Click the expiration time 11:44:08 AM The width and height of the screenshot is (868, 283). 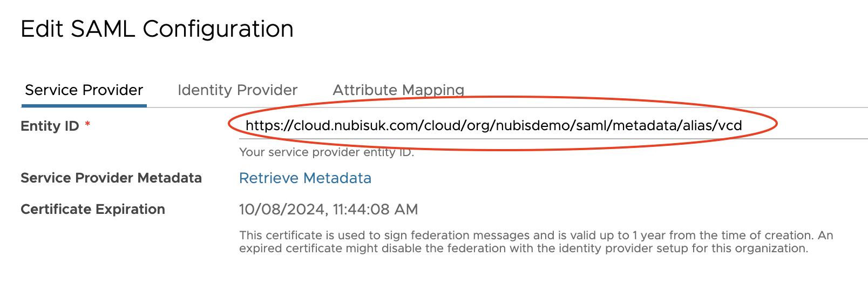[376, 210]
